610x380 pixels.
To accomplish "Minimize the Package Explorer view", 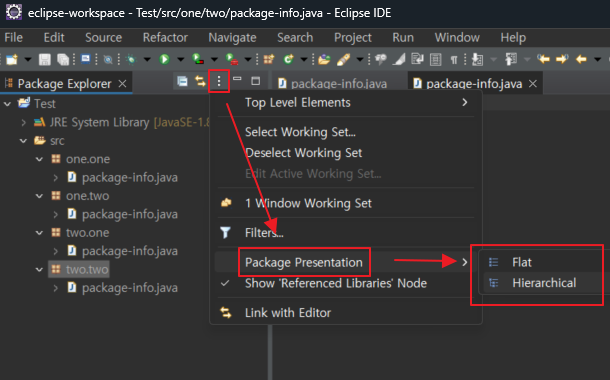I will pyautogui.click(x=237, y=79).
